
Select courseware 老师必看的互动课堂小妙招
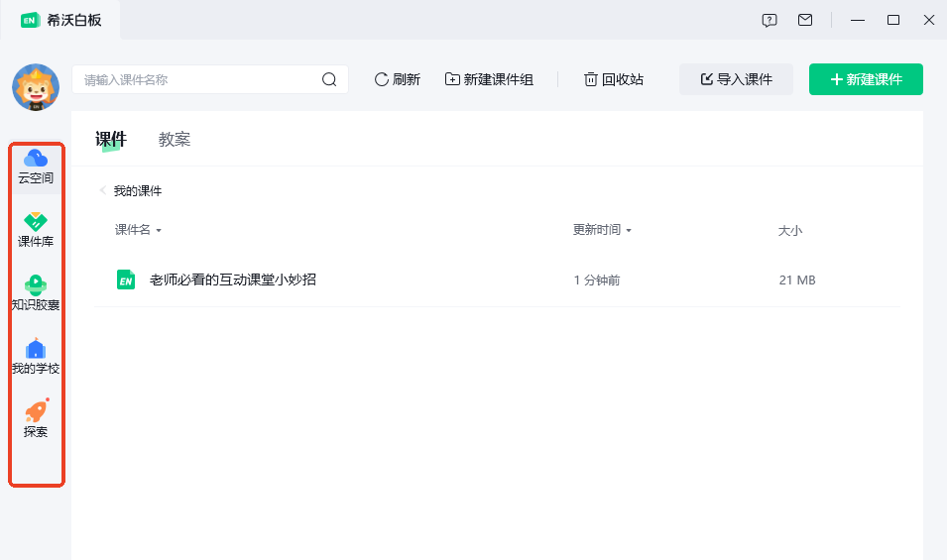tap(233, 280)
